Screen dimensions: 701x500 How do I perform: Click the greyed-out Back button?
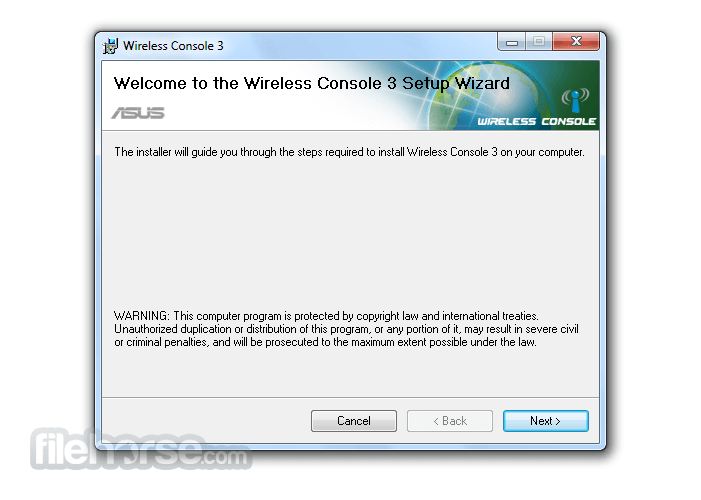[450, 421]
